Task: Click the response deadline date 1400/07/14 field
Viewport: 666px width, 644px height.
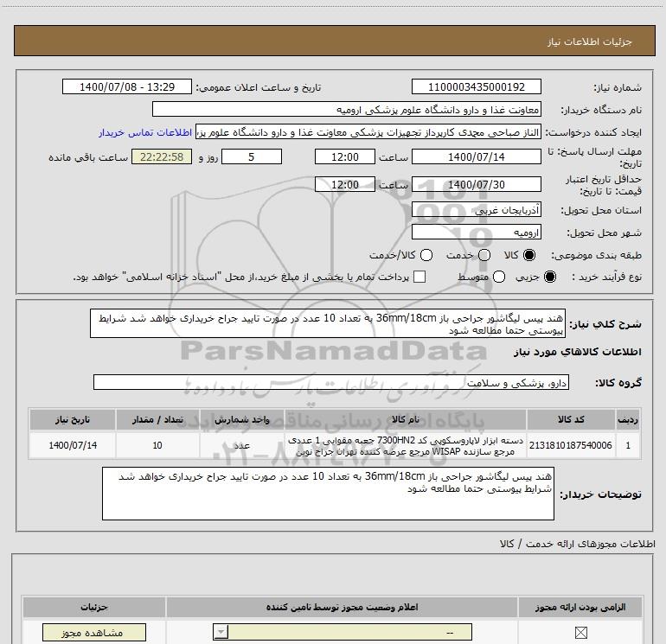Action: click(x=477, y=157)
